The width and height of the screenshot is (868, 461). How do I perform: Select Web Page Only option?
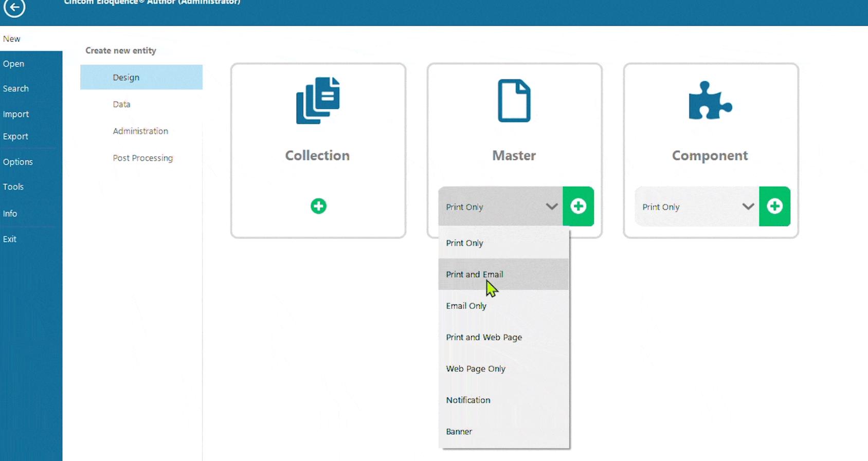[476, 368]
